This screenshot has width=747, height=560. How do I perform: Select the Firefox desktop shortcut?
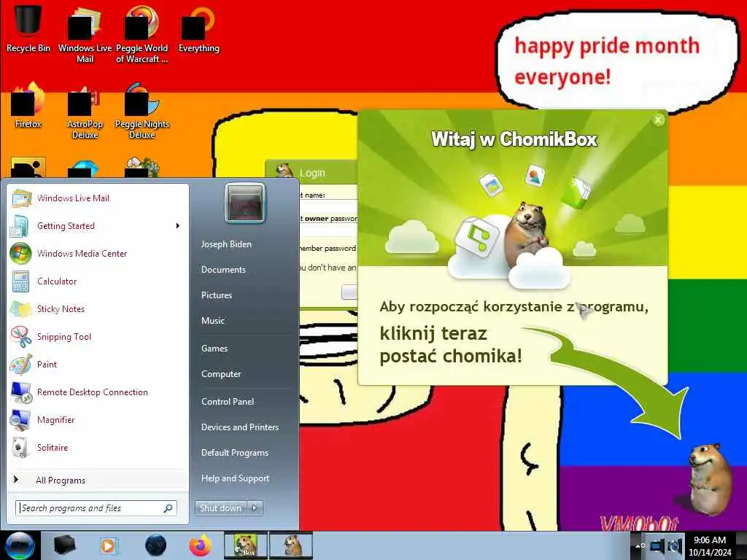pyautogui.click(x=28, y=106)
